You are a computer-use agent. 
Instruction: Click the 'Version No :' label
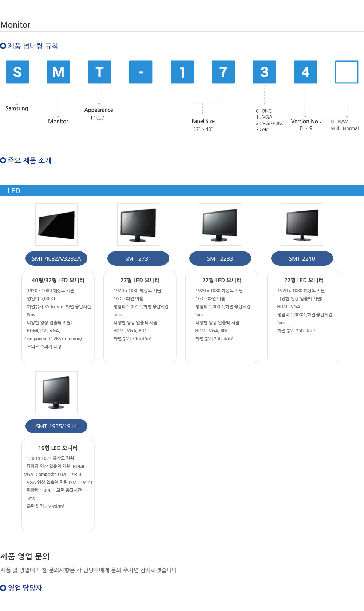306,122
